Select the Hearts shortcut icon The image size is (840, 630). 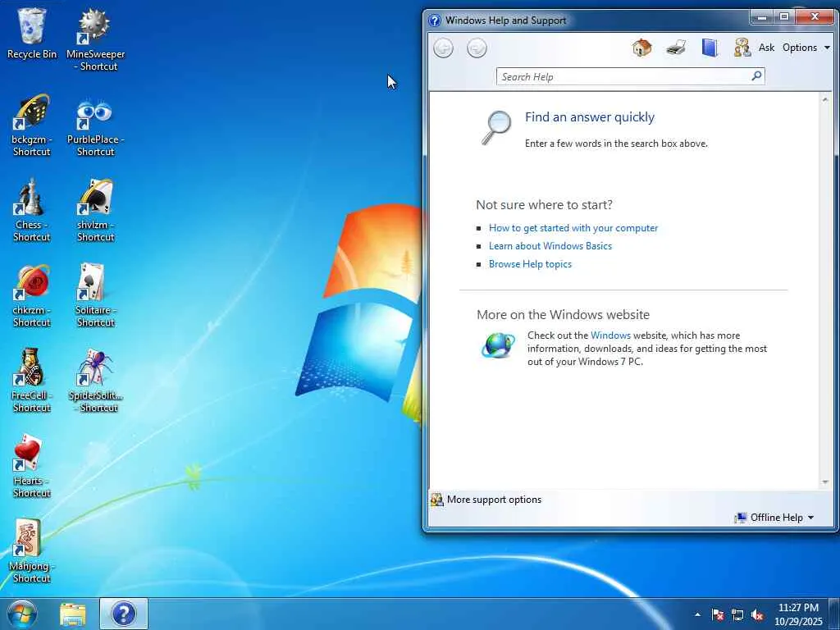[32, 466]
